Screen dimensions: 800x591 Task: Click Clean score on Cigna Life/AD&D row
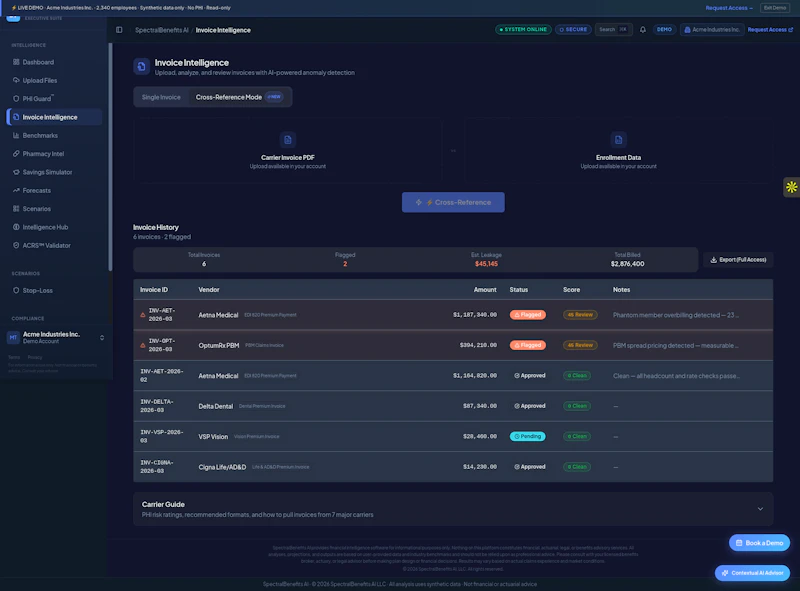click(577, 467)
